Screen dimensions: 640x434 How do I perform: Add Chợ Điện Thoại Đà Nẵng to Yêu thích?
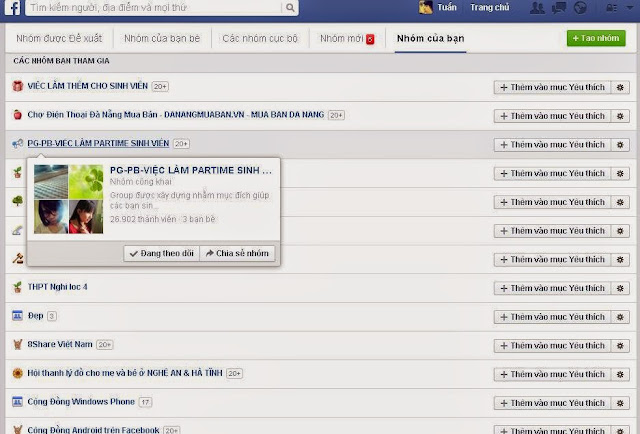[x=552, y=116]
